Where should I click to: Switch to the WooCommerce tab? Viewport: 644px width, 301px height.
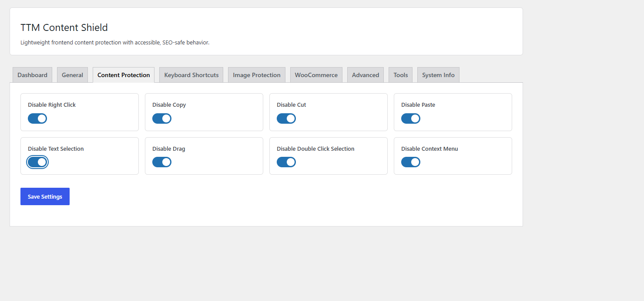pos(316,75)
